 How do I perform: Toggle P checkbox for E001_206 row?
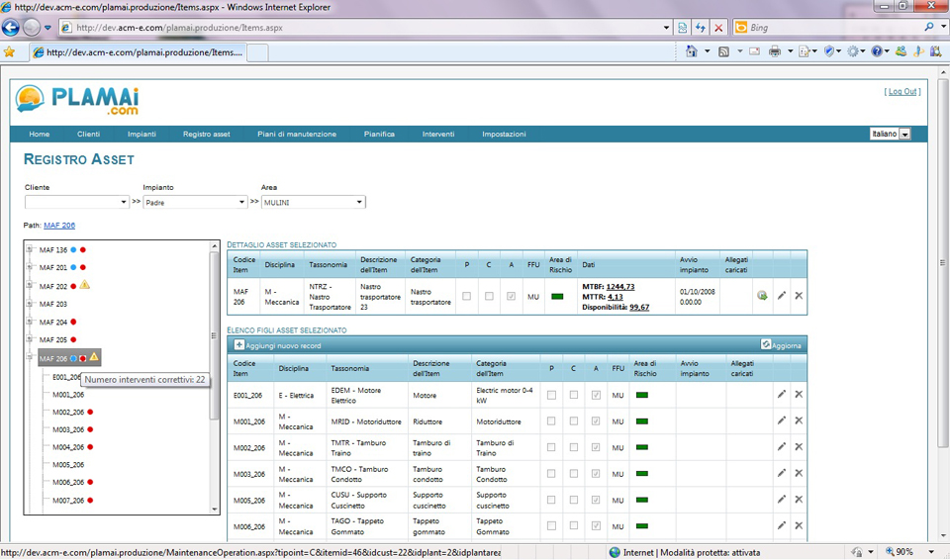[551, 395]
